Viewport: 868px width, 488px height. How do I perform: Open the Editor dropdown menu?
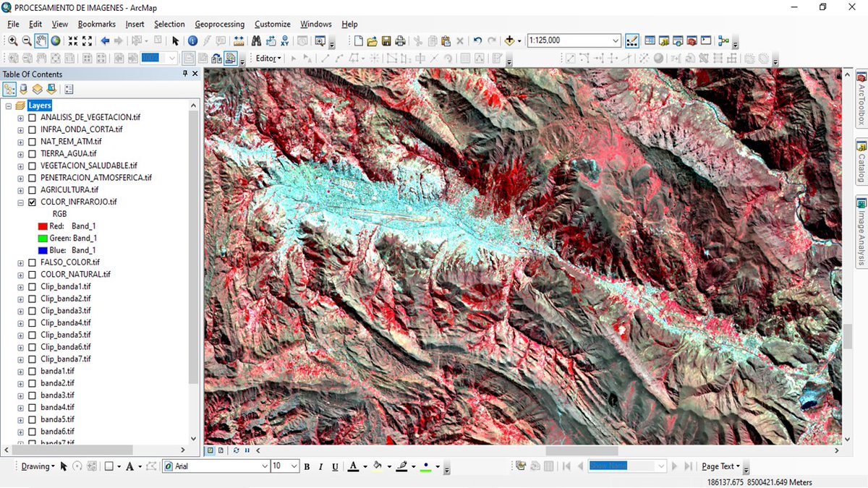pyautogui.click(x=268, y=59)
